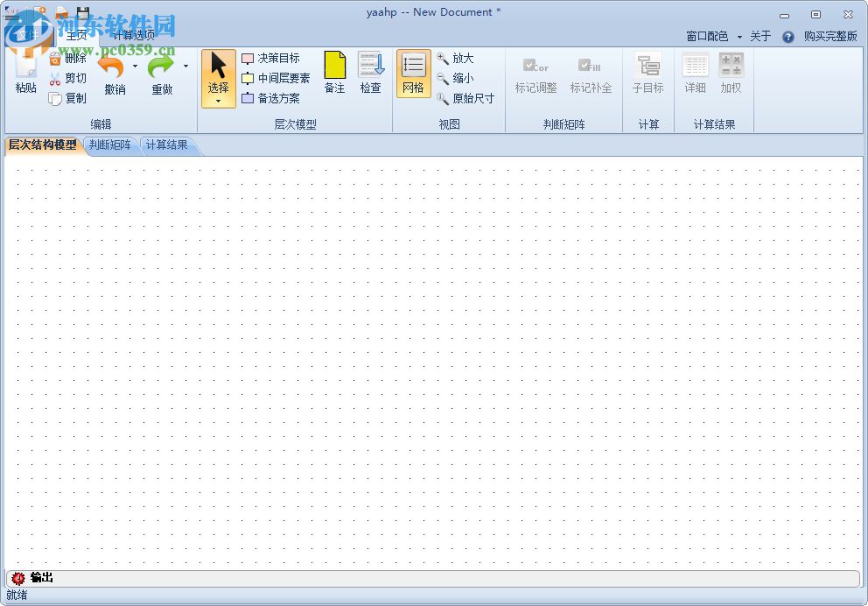Toggle the 子目标 sub-goal calculation option
868x606 pixels.
pyautogui.click(x=647, y=74)
